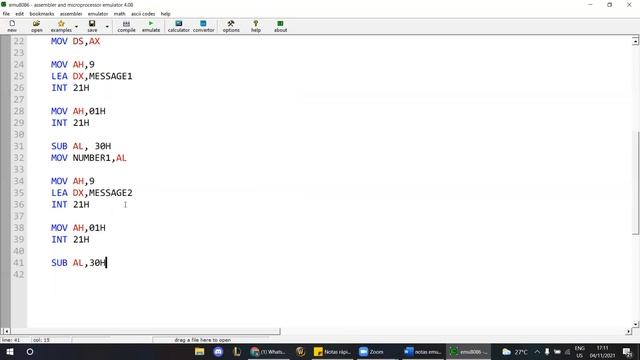Click the line 'MOV NUMBER1,AL'

(89, 158)
